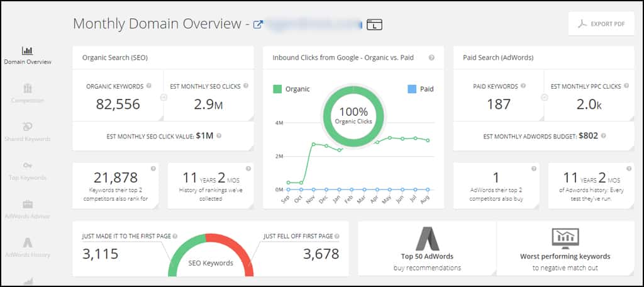
Task: Go to Shared Keywords in sidebar
Action: [x=28, y=132]
